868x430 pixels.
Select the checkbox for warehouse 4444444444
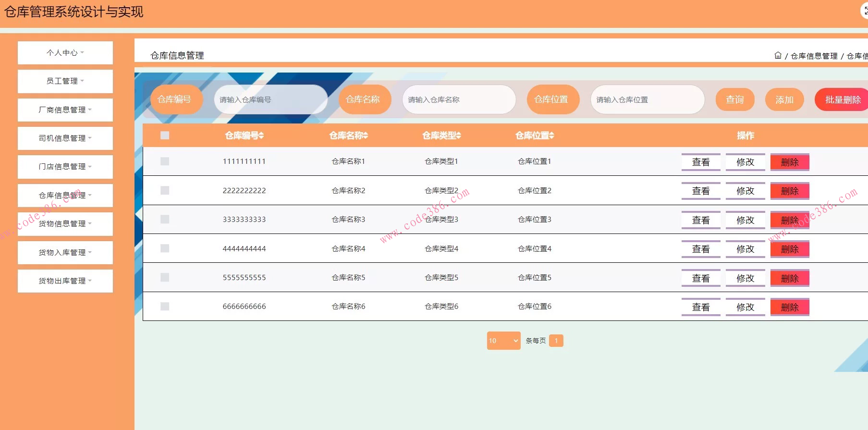point(165,248)
